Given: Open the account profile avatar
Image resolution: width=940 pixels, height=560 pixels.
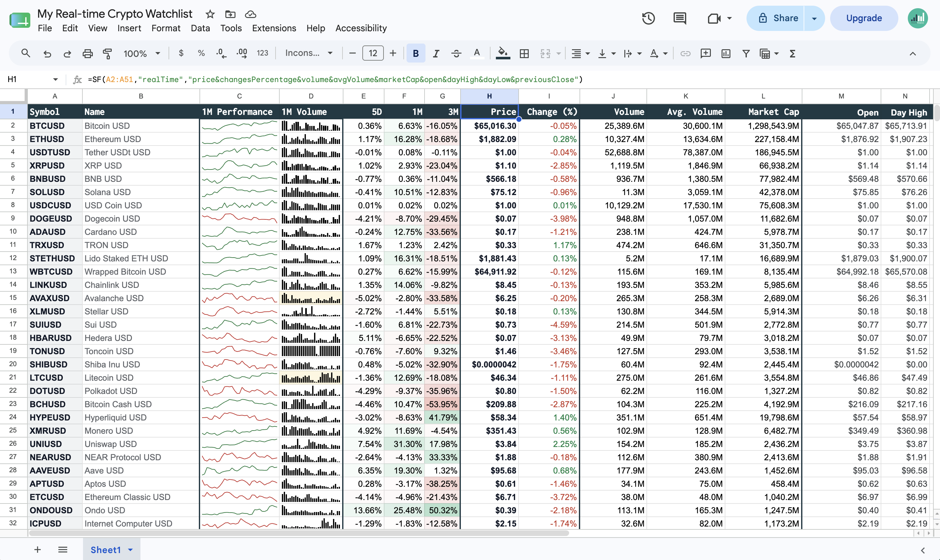Looking at the screenshot, I should click(x=917, y=18).
